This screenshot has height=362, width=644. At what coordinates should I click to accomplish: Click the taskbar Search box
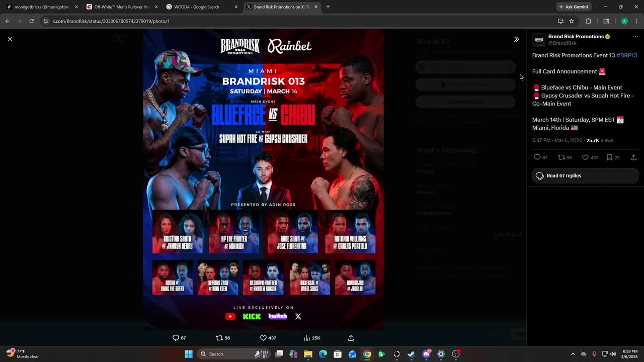pyautogui.click(x=233, y=354)
